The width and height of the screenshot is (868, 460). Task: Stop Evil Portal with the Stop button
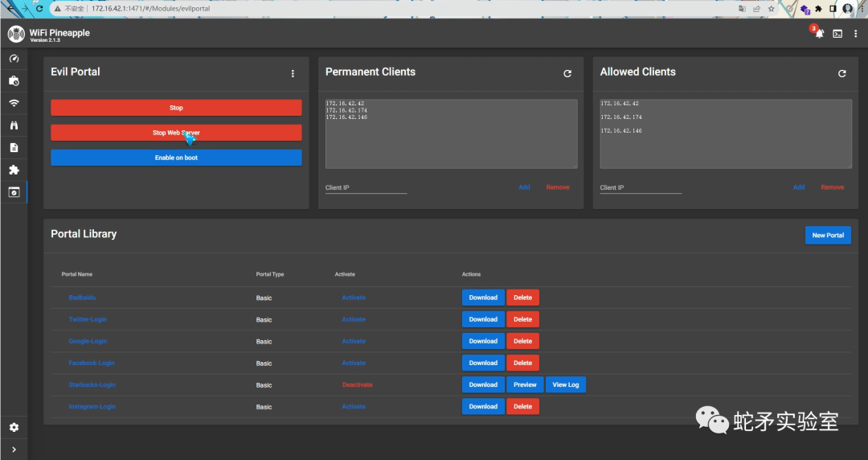pos(176,108)
